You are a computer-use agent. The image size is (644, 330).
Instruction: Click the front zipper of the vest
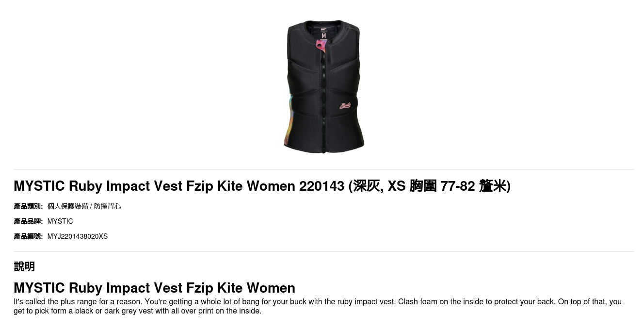coord(323,97)
